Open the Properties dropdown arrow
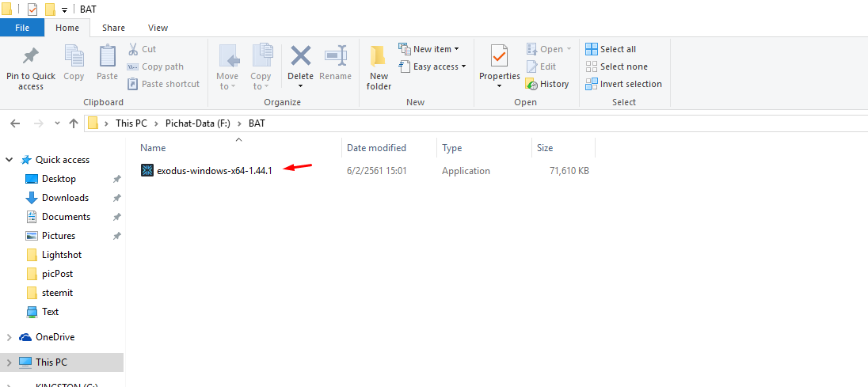The height and width of the screenshot is (387, 868). tap(499, 85)
